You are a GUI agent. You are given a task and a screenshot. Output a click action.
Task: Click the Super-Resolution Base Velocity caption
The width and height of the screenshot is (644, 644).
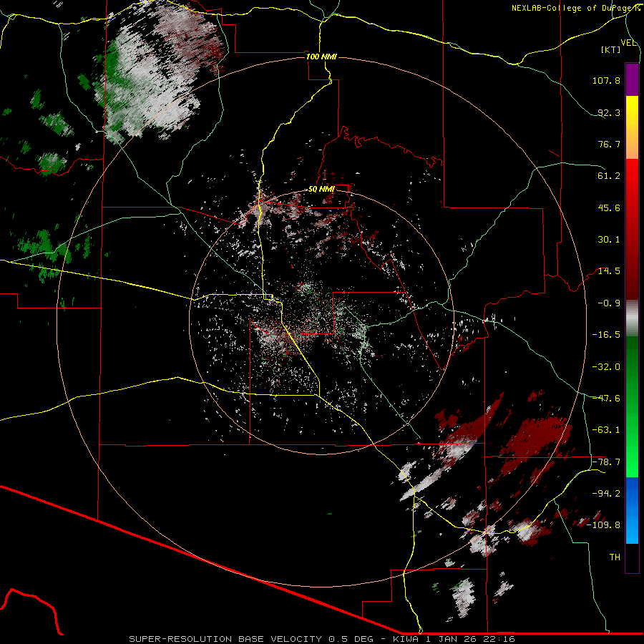pos(322,639)
